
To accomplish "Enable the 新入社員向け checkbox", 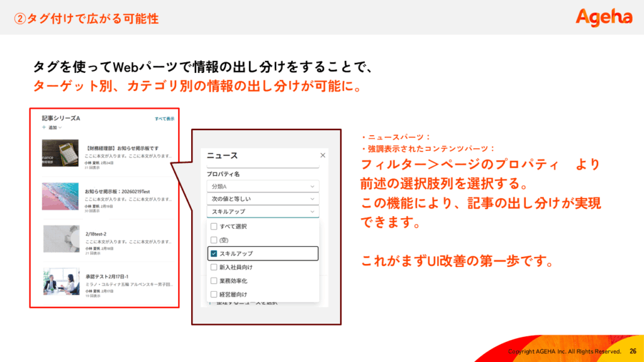I will pos(214,267).
